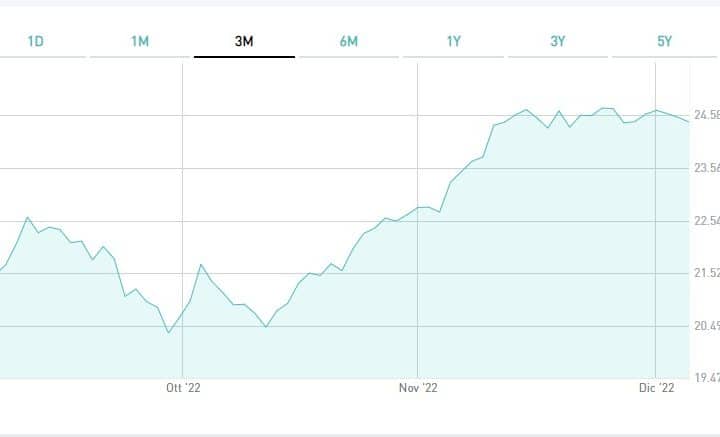The image size is (720, 437).
Task: Switch chart to the 6M range
Action: [349, 41]
